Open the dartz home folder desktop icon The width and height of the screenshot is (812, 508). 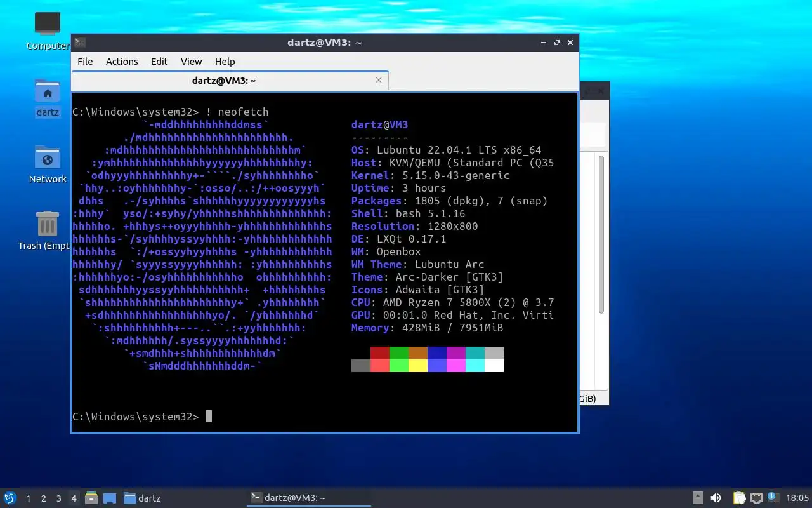click(48, 98)
